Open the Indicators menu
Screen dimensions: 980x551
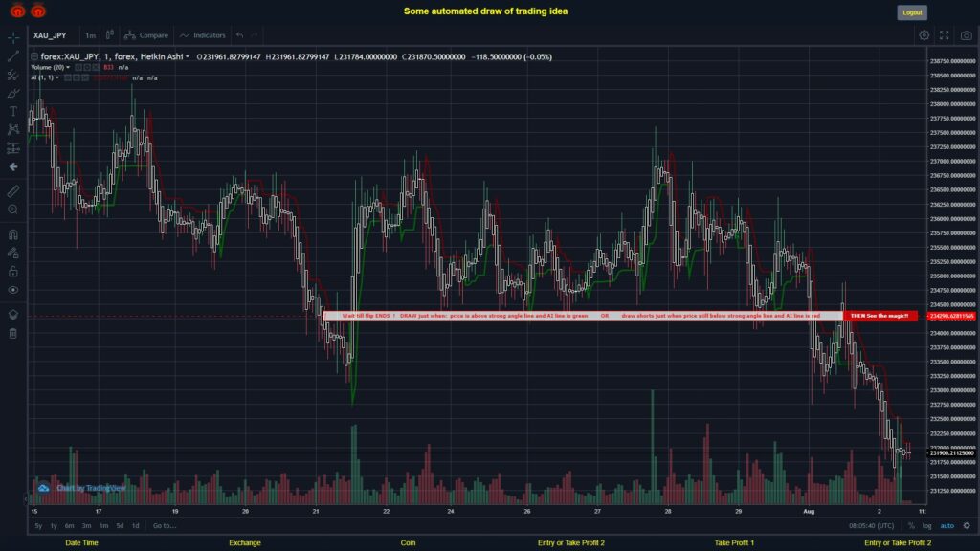click(203, 35)
